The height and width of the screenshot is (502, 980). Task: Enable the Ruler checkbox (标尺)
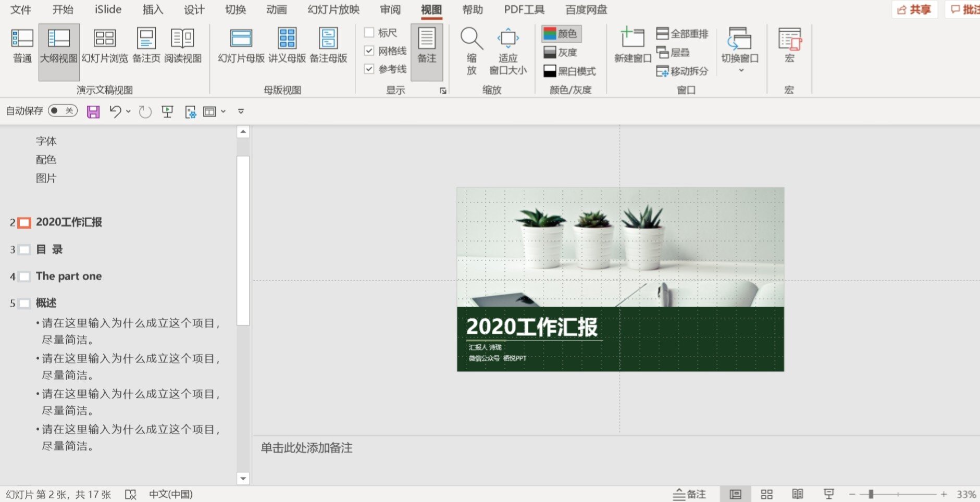tap(369, 32)
